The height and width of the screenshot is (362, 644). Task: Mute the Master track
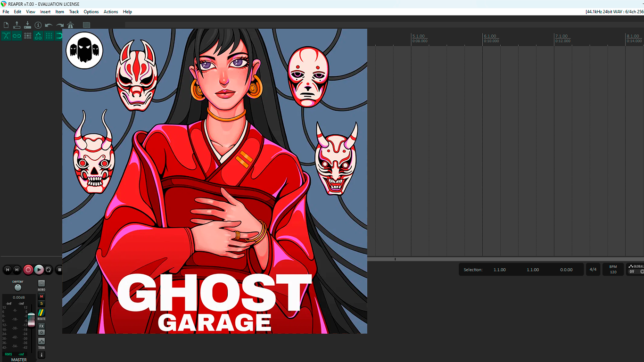41,296
